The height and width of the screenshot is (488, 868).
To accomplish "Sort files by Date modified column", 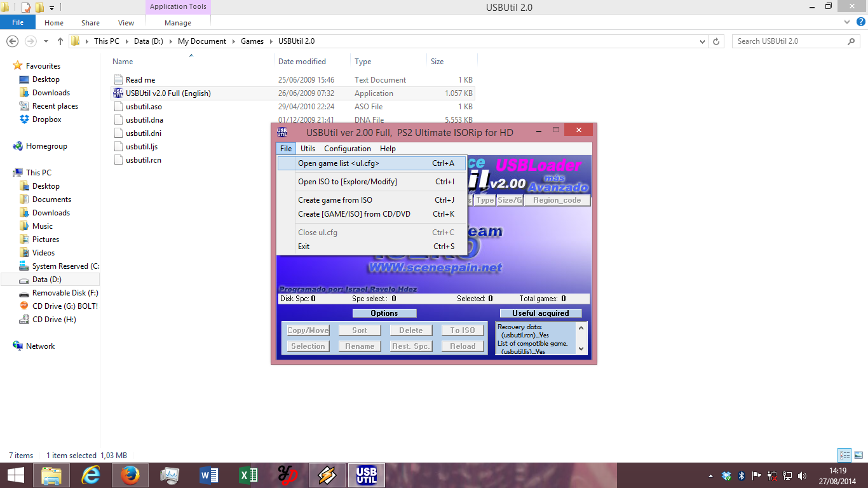I will click(312, 62).
